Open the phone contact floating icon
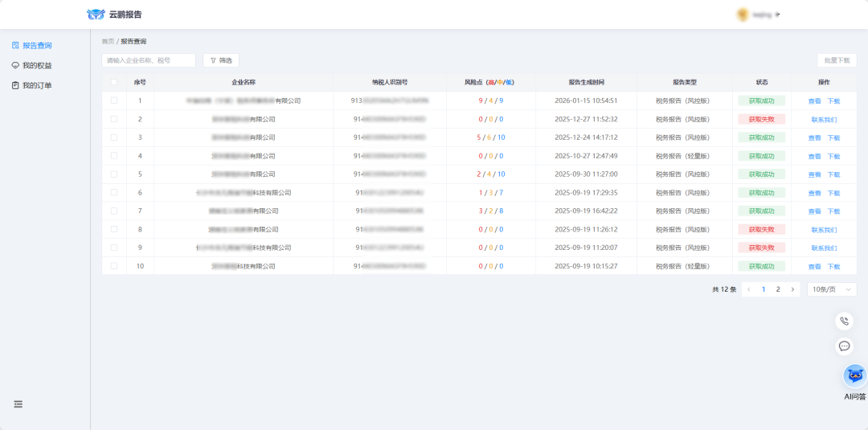Image resolution: width=868 pixels, height=430 pixels. click(844, 321)
